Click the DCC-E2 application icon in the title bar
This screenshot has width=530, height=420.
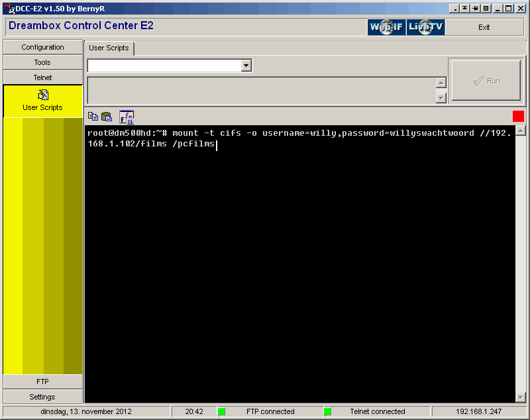point(9,9)
